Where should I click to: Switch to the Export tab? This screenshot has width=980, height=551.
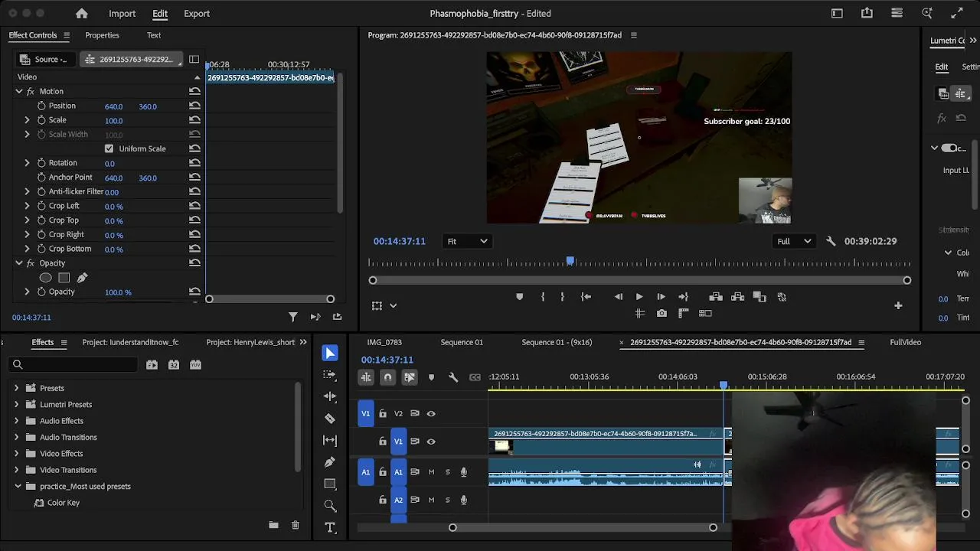[x=197, y=13]
